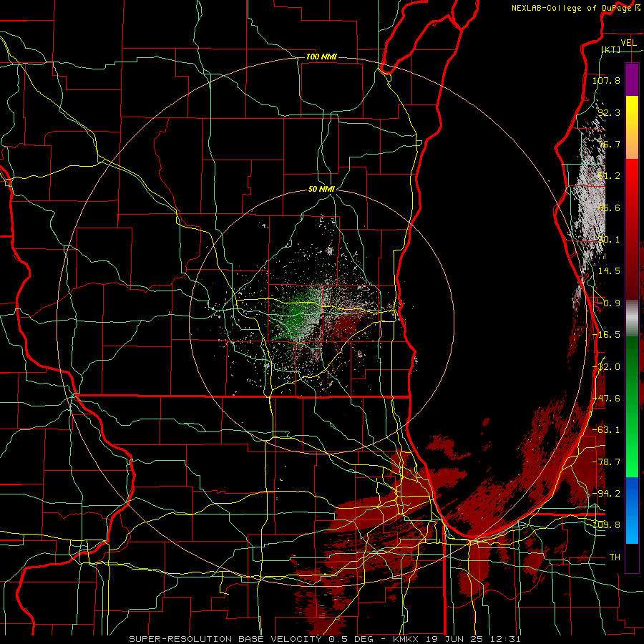Click the [KT] units label
Screen dimensions: 644x644
click(x=611, y=49)
